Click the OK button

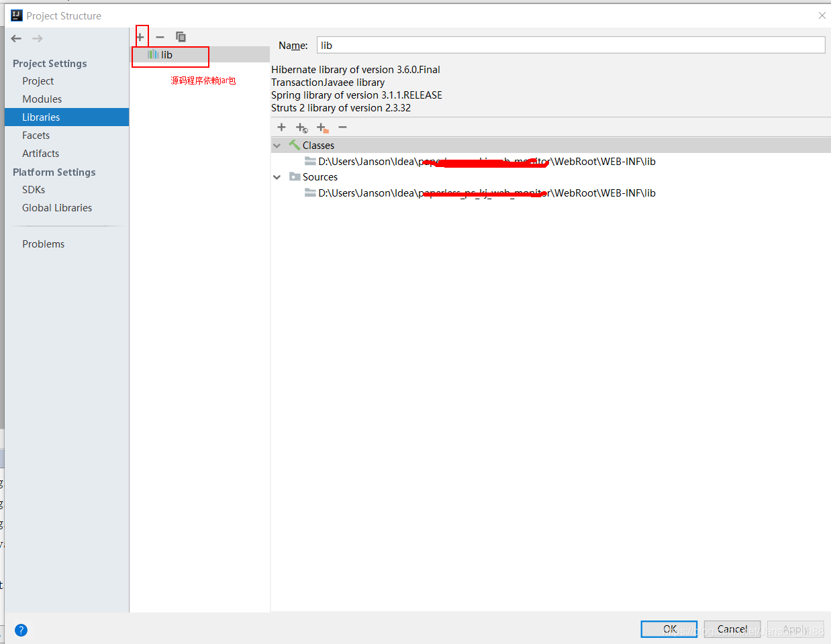coord(669,629)
